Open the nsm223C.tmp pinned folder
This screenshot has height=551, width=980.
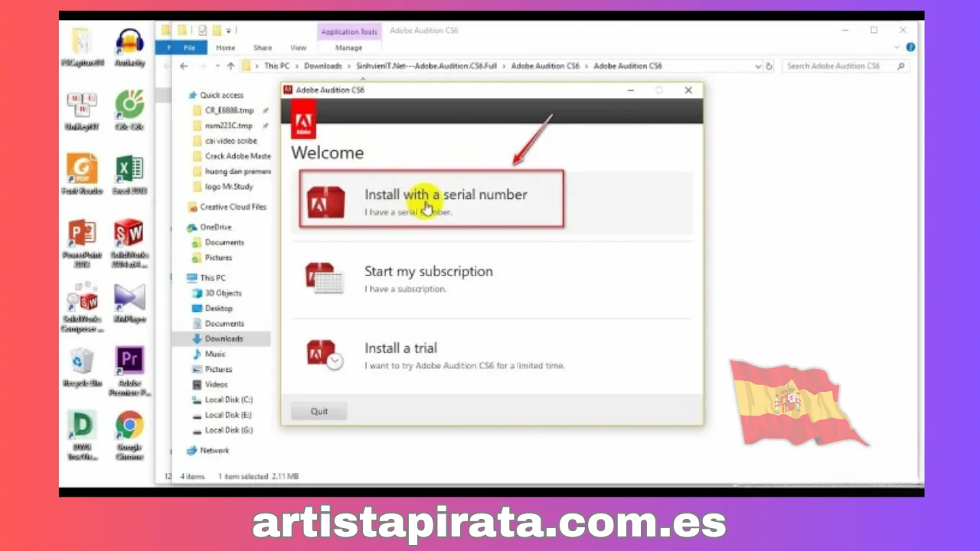[228, 126]
